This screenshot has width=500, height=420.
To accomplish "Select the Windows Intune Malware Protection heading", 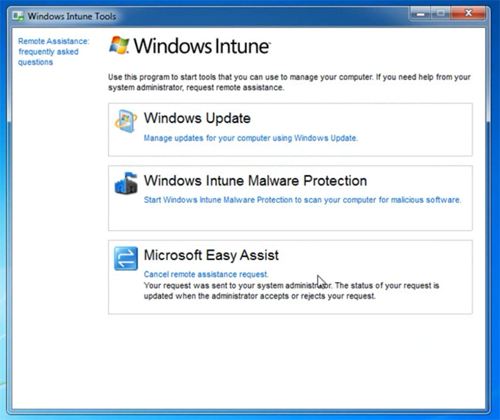I will [255, 181].
